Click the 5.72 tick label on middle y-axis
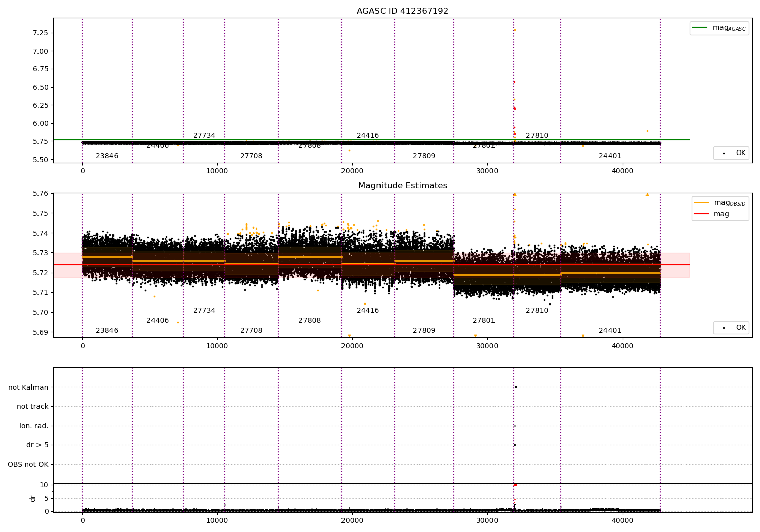Image resolution: width=760 pixels, height=532 pixels. click(40, 273)
